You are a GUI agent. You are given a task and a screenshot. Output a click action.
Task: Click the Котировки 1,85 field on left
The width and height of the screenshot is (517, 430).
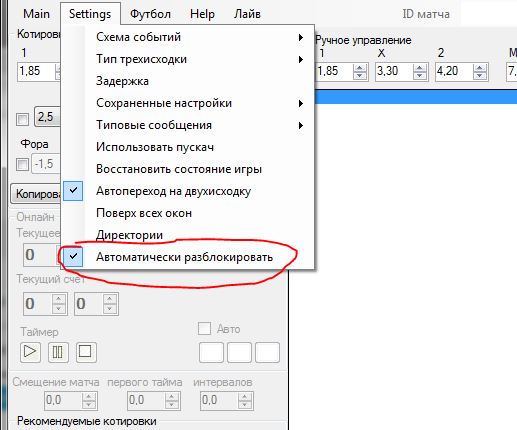[x=36, y=71]
